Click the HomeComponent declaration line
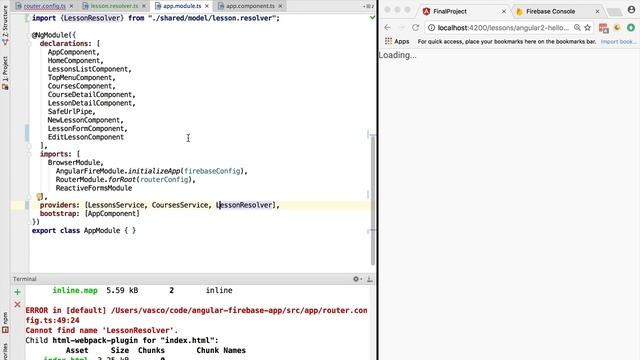The width and height of the screenshot is (640, 360). coord(74,60)
